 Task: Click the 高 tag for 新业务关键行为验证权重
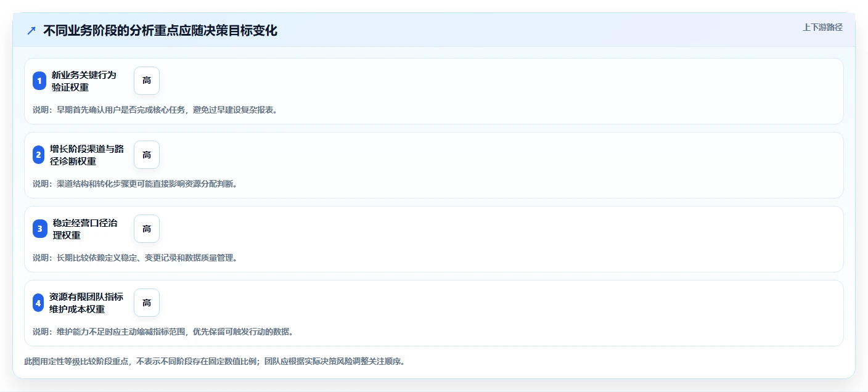click(147, 81)
